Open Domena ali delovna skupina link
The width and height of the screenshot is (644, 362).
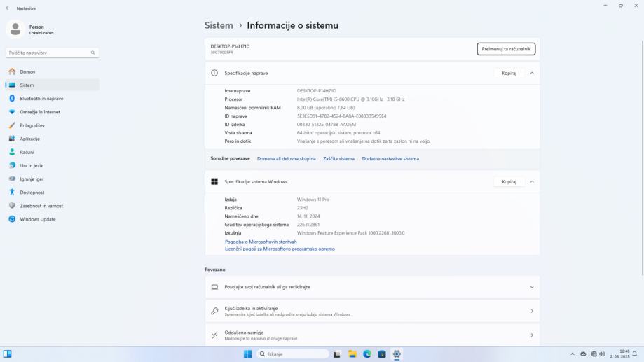(287, 158)
